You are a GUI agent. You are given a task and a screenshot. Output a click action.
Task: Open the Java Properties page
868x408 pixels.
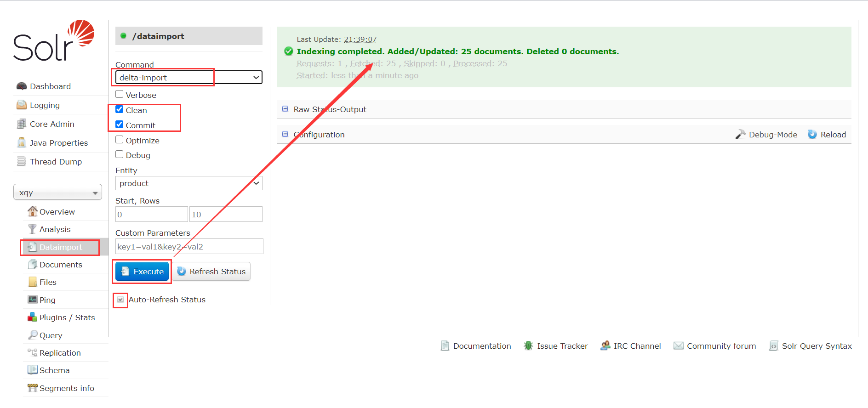point(59,142)
